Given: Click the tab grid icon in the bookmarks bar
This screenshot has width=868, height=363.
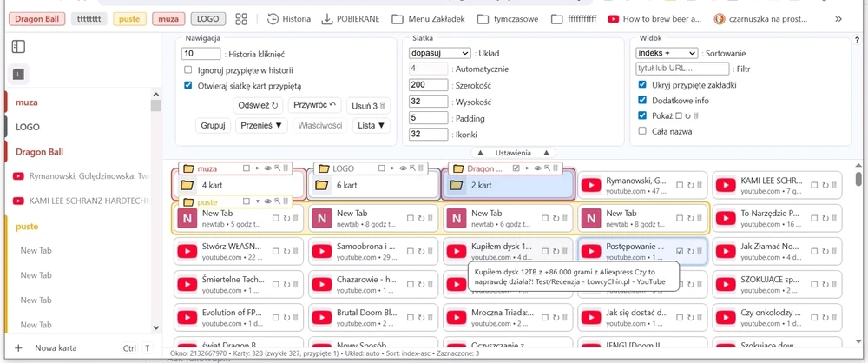Looking at the screenshot, I should [241, 18].
